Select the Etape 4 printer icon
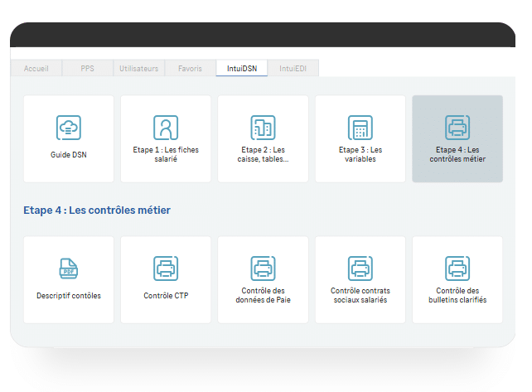532x392 pixels. (x=457, y=128)
